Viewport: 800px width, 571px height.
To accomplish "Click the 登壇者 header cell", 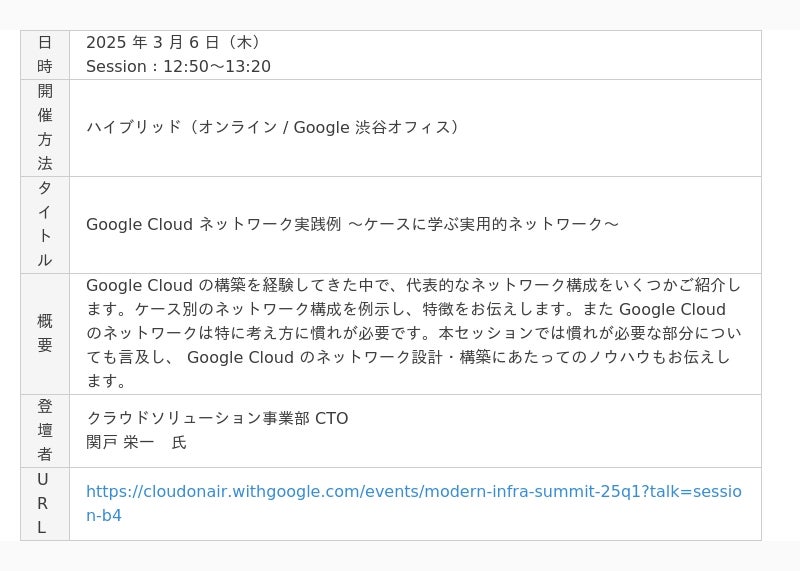I will [45, 431].
